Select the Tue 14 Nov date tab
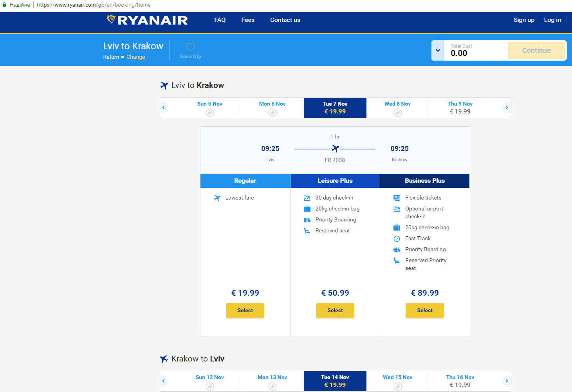Image resolution: width=572 pixels, height=392 pixels. (335, 381)
